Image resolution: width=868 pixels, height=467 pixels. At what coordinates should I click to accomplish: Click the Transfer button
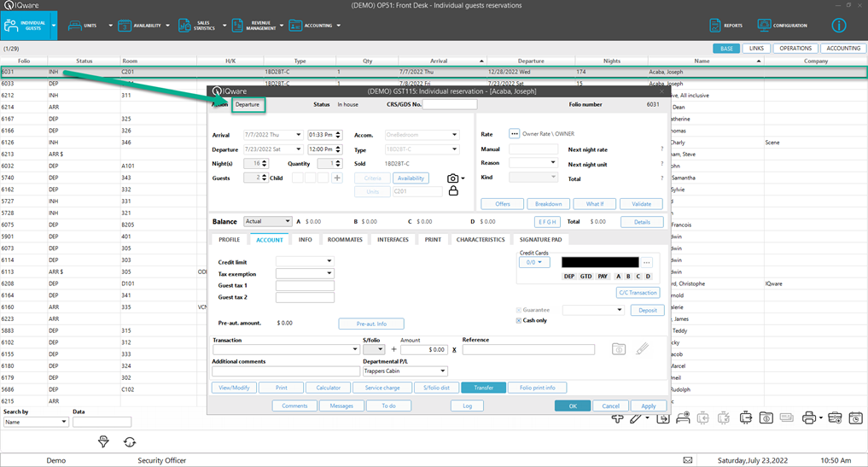(x=483, y=388)
